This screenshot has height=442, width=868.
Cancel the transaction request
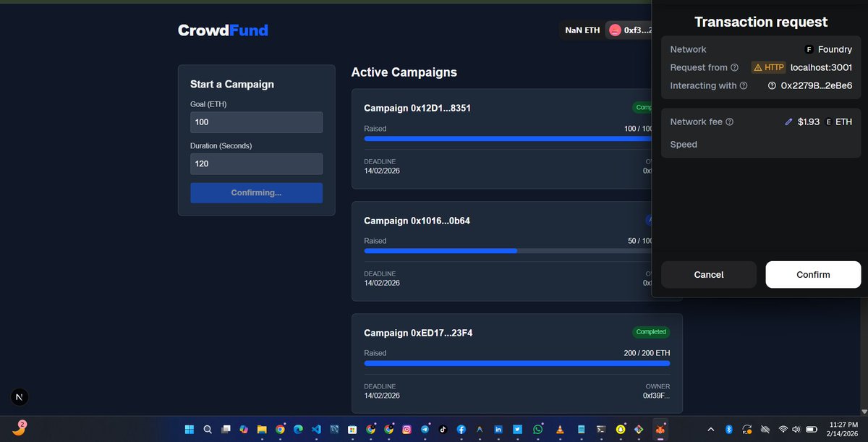point(709,275)
